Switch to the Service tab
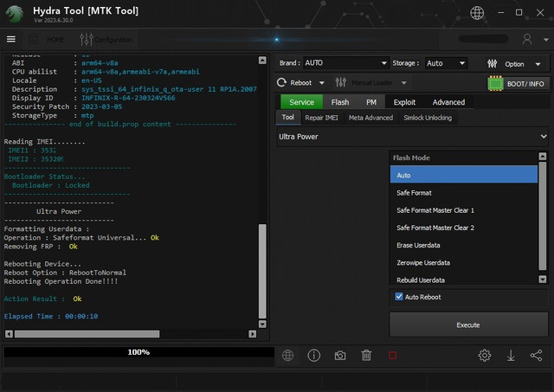This screenshot has height=392, width=554. point(301,102)
